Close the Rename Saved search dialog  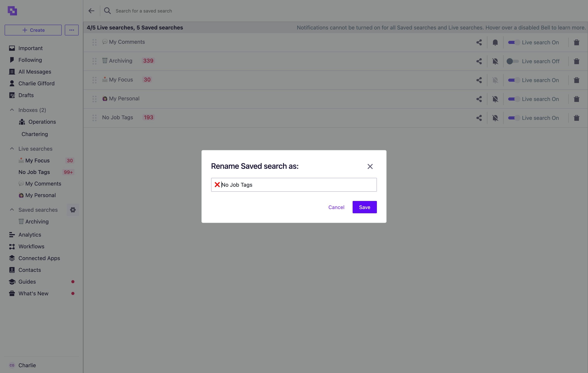tap(370, 166)
